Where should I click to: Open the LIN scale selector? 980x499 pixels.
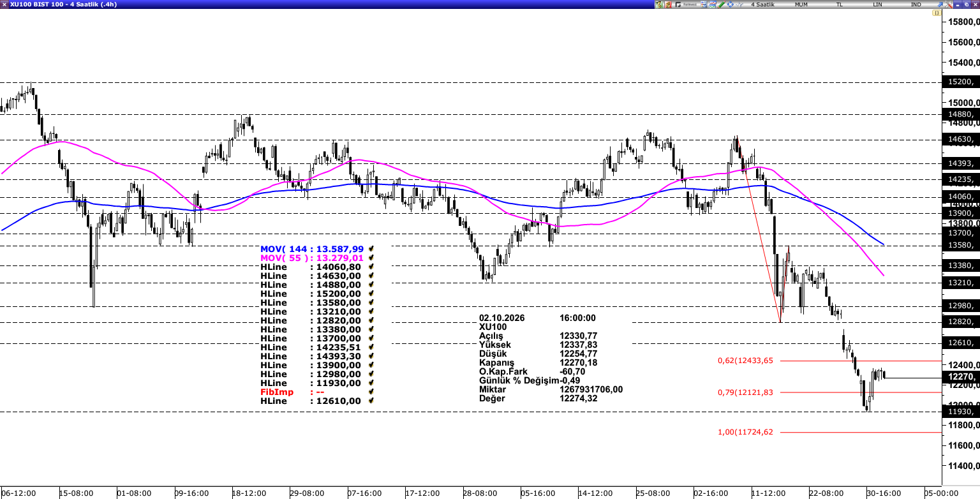click(878, 4)
